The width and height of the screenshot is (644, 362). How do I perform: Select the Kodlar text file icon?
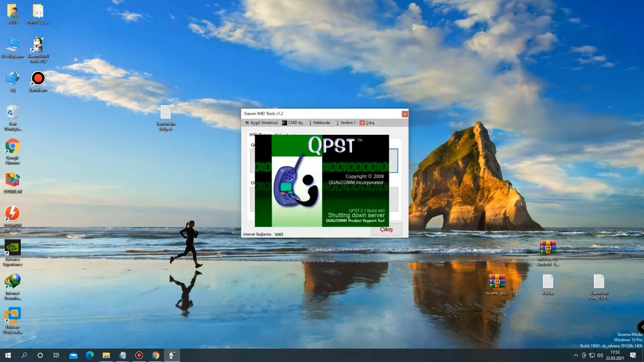pos(548,284)
